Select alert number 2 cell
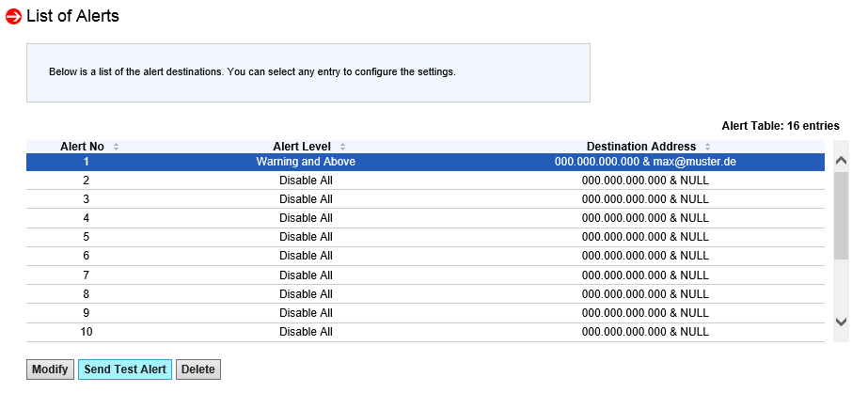Viewport: 868px width, 393px height. coord(86,181)
